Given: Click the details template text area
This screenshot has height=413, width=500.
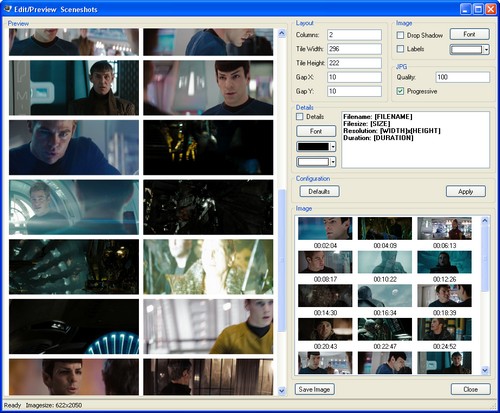Looking at the screenshot, I should point(416,140).
